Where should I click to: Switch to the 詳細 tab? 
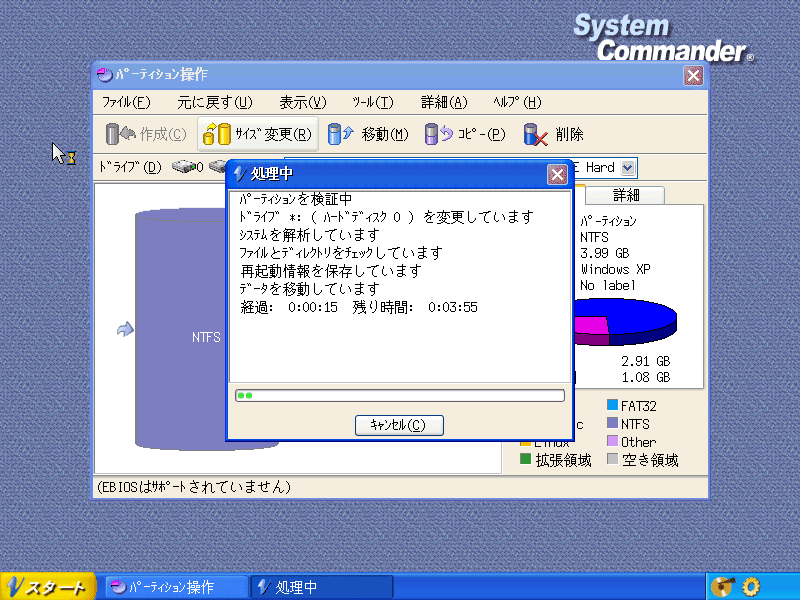click(x=626, y=195)
